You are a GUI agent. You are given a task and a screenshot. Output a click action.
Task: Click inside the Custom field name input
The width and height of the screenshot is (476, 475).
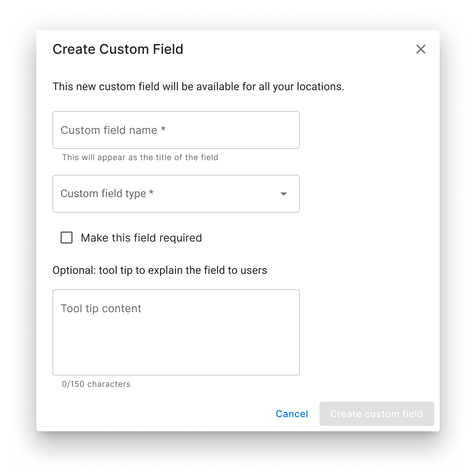pos(176,130)
